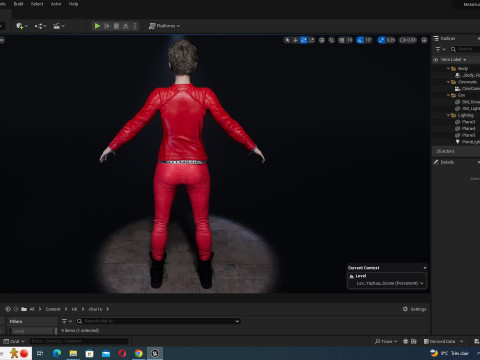Collapse the Env folder in Outliner
Screen dimensions: 480x360
[x=448, y=95]
